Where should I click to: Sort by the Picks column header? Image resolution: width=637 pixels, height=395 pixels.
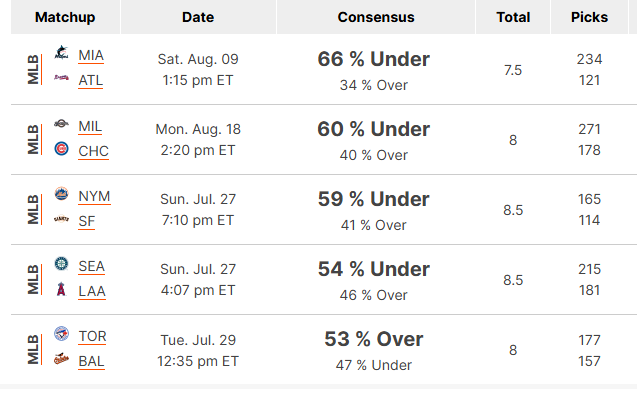pyautogui.click(x=589, y=17)
